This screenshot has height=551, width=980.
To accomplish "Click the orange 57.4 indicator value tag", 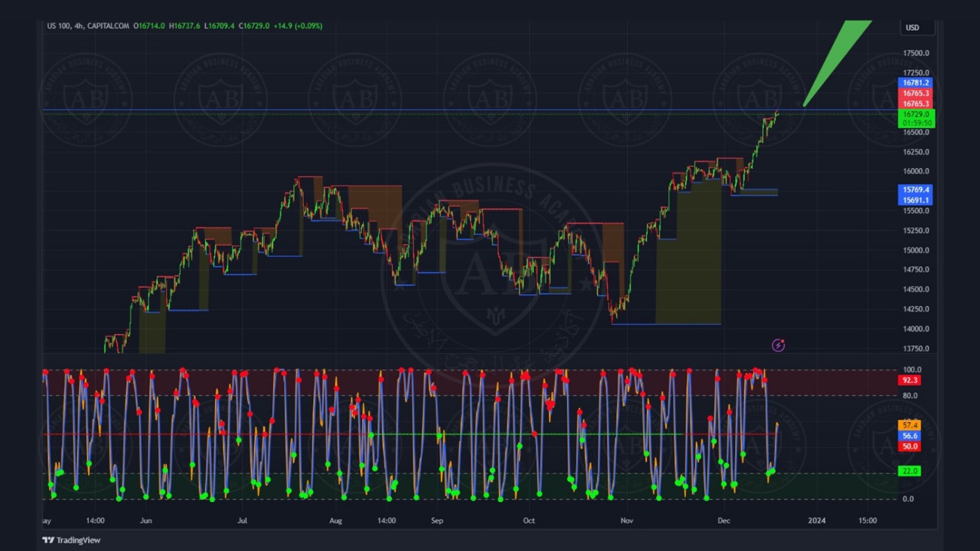I will coord(909,425).
